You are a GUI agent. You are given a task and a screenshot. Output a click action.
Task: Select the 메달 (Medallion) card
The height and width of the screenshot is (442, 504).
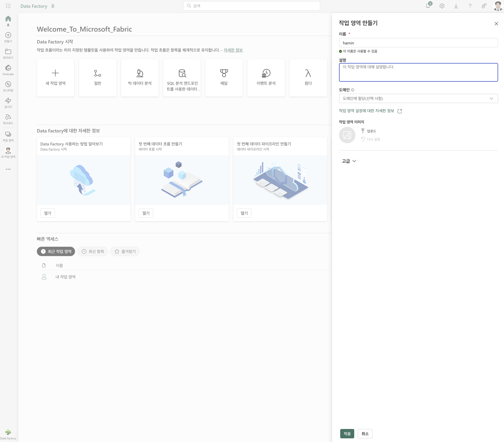coord(224,78)
